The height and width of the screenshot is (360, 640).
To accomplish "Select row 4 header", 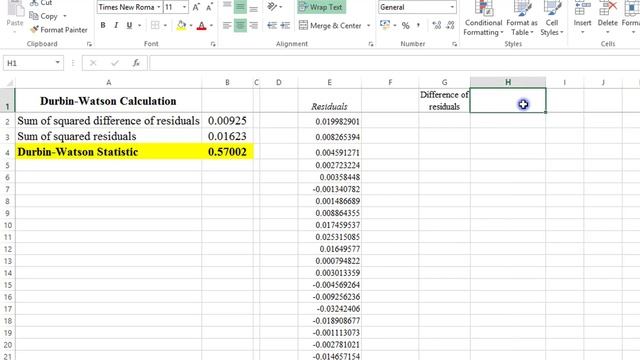I will point(7,153).
